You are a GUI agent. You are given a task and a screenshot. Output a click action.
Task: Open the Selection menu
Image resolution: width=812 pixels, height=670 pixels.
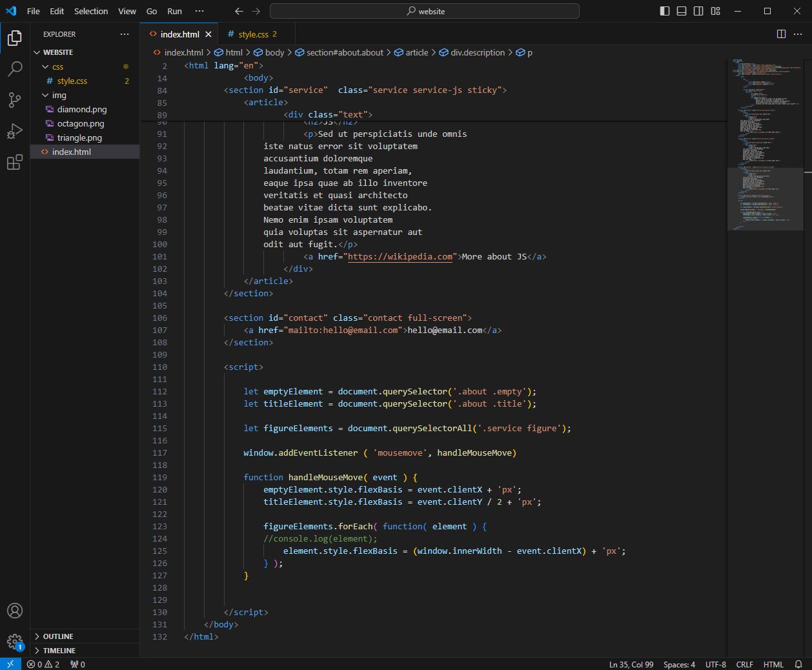[x=91, y=11]
